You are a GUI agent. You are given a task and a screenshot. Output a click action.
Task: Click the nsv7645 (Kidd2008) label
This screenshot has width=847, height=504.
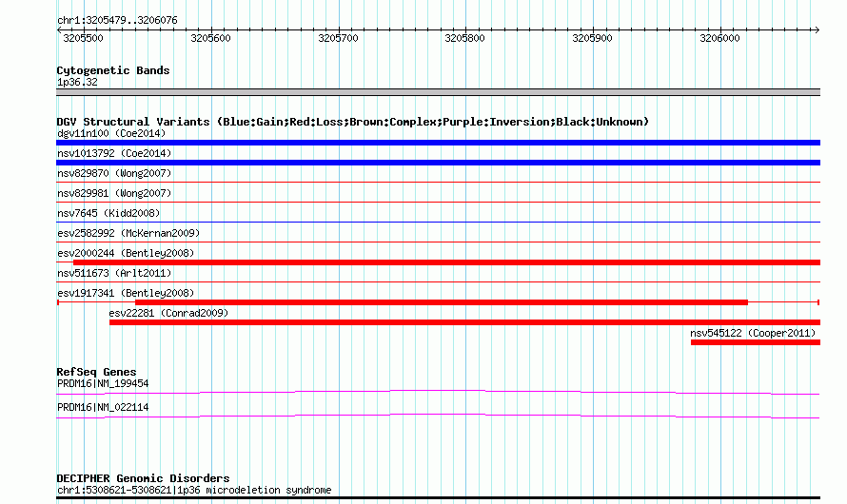(108, 213)
